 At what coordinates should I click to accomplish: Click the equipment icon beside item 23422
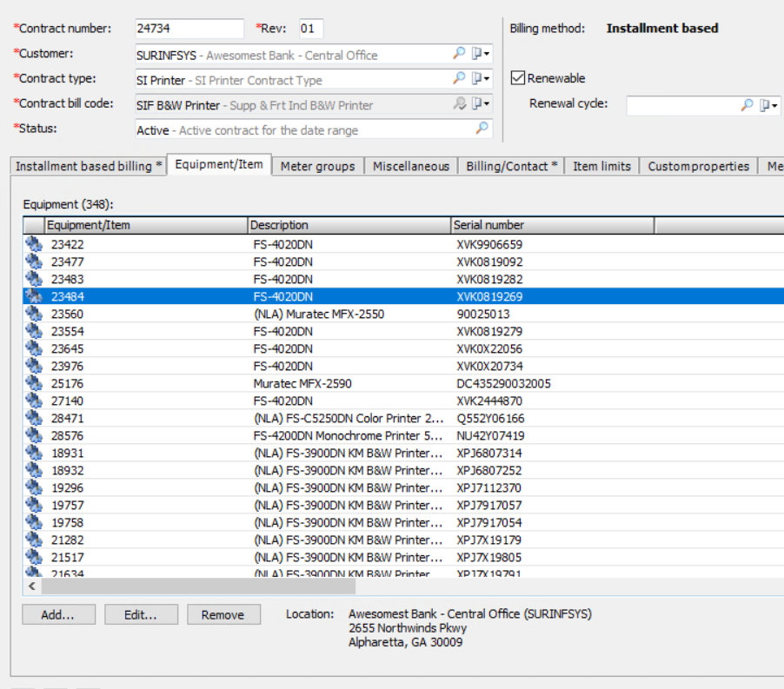(x=34, y=244)
